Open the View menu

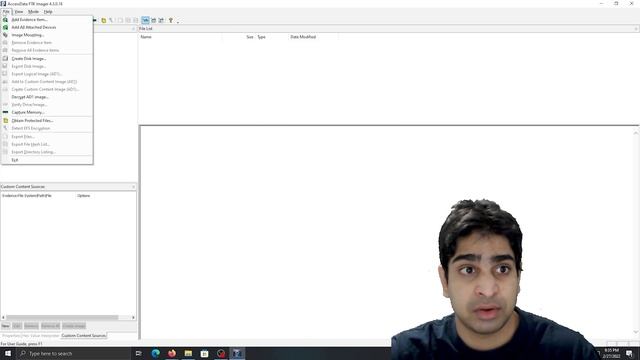click(x=19, y=12)
